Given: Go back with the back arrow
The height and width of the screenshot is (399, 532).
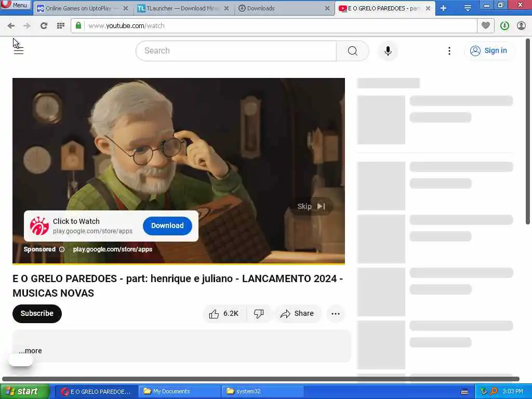Looking at the screenshot, I should click(11, 26).
